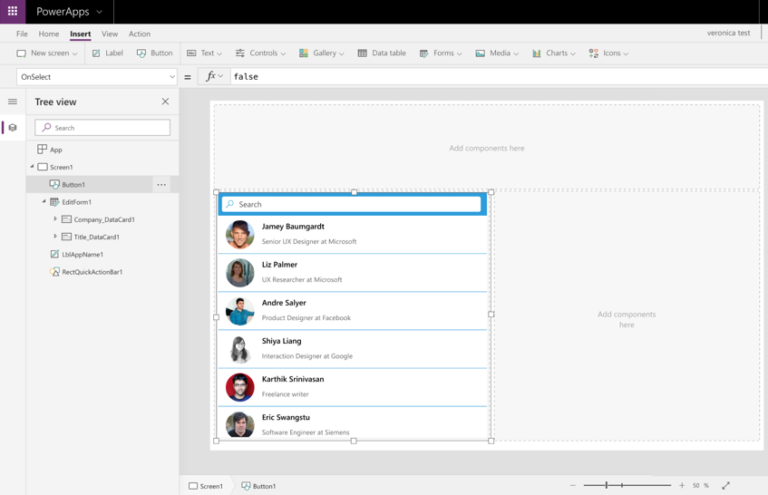The width and height of the screenshot is (768, 495).
Task: Select the Screen1 breadcrumb at the bottom
Action: coord(206,486)
